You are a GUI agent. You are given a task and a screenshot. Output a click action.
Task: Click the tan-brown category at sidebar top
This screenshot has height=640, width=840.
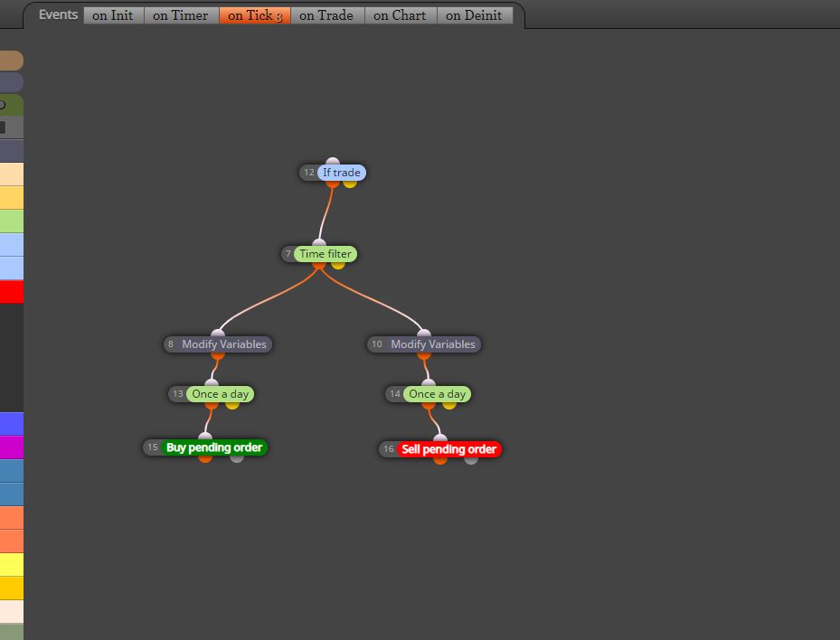[x=11, y=61]
